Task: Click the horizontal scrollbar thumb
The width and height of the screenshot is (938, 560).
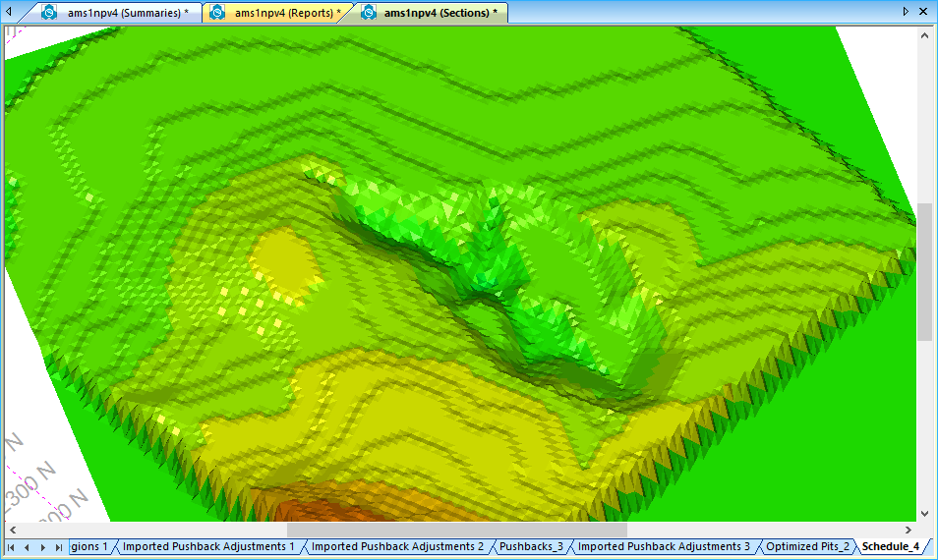Action: tap(457, 530)
